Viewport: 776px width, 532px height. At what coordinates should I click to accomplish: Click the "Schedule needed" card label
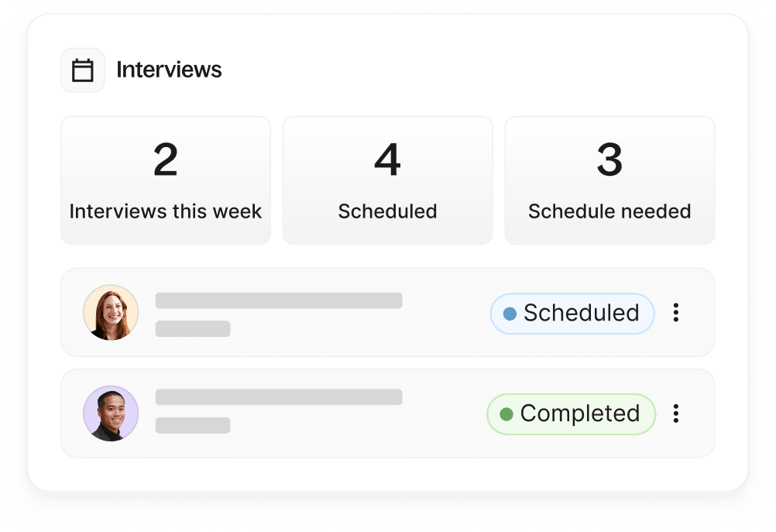(x=609, y=211)
